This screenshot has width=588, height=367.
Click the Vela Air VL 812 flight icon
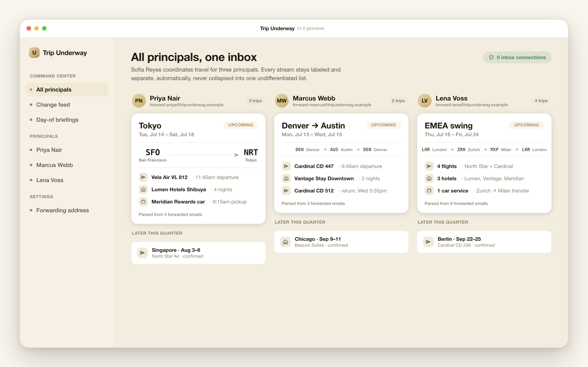tap(143, 177)
